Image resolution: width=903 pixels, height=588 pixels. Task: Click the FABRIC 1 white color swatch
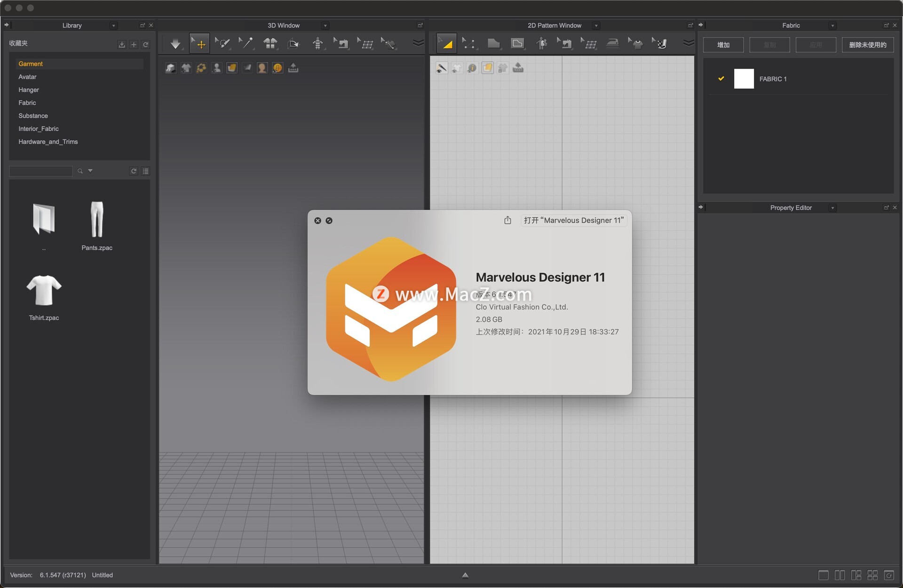tap(744, 79)
